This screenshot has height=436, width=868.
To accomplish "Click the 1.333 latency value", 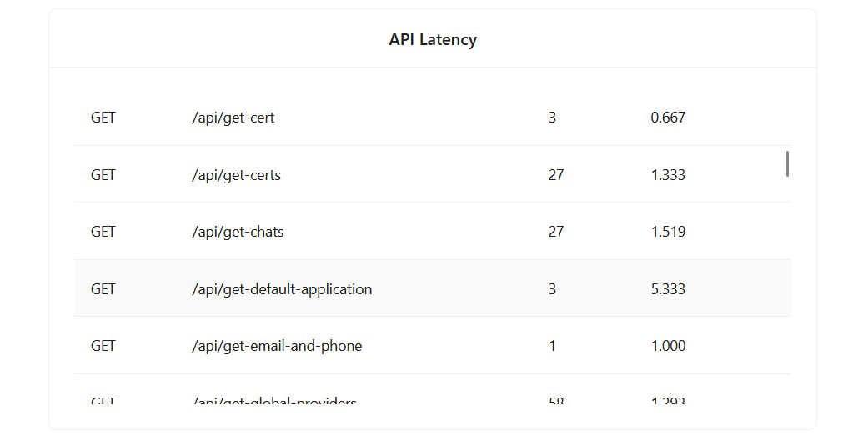I will [x=668, y=175].
